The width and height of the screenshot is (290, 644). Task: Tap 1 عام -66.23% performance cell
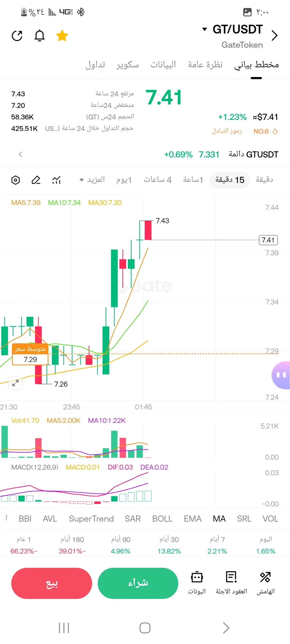[x=24, y=545]
